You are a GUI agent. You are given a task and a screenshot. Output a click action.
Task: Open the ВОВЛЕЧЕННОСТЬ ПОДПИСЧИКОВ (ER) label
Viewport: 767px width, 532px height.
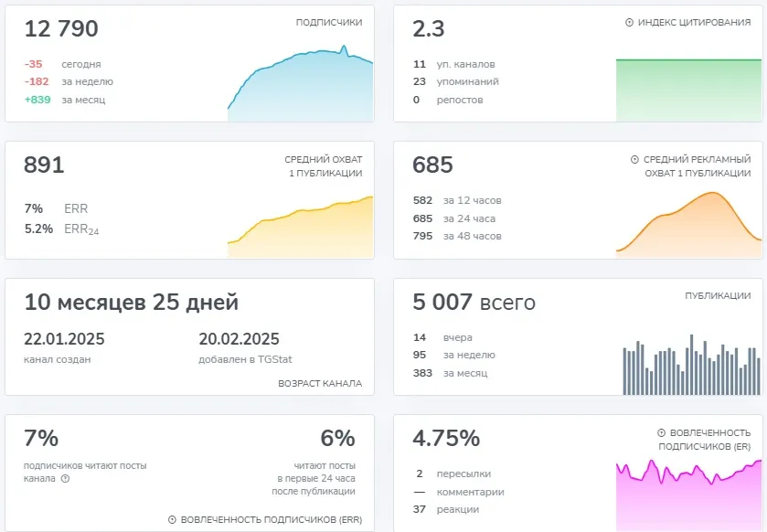705,440
